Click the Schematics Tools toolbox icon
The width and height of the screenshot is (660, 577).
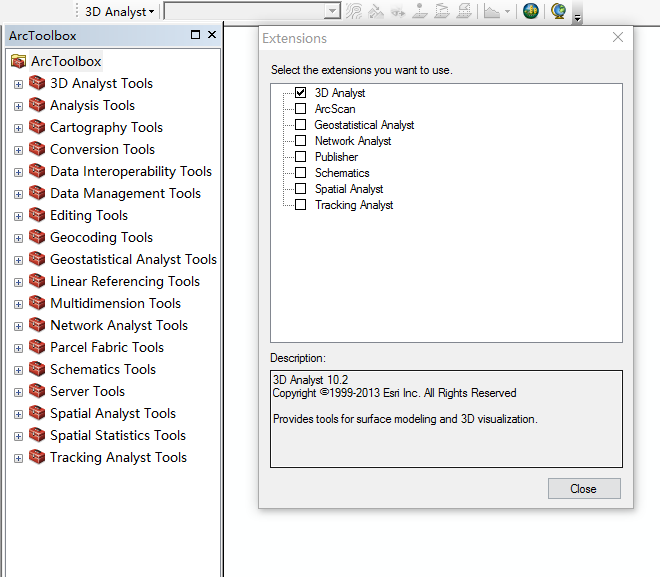click(37, 369)
